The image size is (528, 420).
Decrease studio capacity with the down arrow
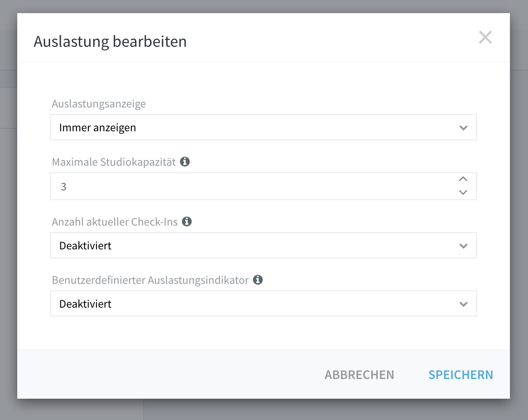(463, 192)
